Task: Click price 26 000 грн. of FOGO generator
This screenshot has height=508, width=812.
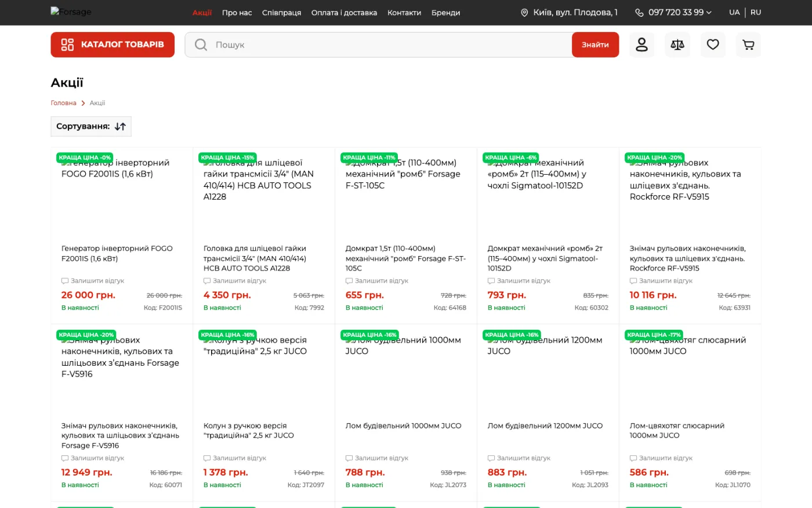Action: [x=88, y=295]
